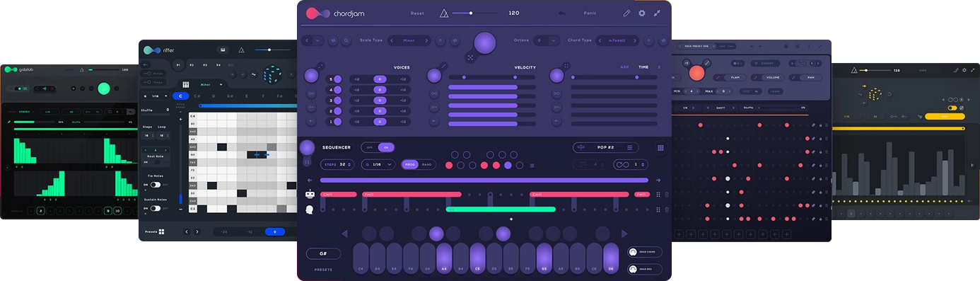Click the link icon under ARP knob
The image size is (980, 281).
point(556,93)
